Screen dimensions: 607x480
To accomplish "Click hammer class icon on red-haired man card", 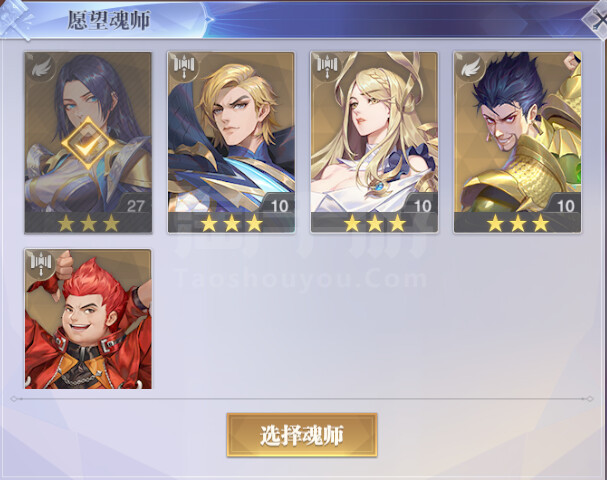I will (x=41, y=264).
